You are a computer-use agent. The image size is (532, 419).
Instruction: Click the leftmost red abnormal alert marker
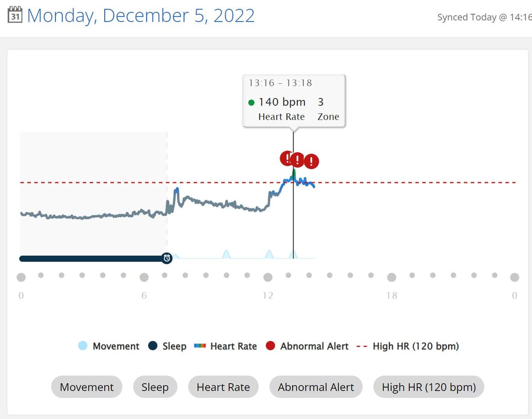click(286, 158)
